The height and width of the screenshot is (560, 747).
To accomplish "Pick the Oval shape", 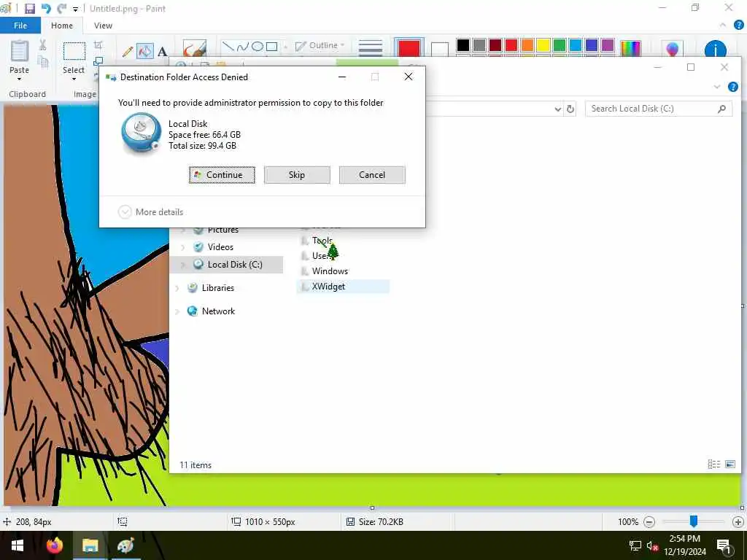I will tap(258, 46).
